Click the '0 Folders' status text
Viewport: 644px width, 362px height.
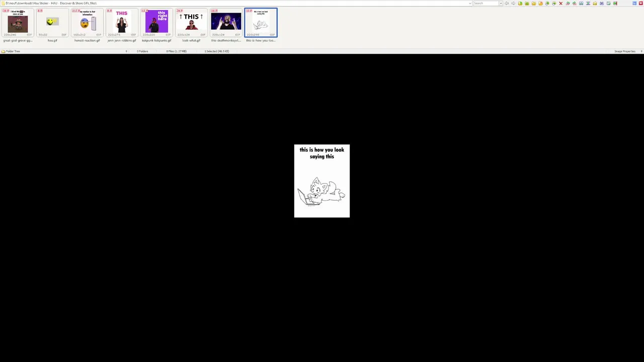tap(142, 51)
